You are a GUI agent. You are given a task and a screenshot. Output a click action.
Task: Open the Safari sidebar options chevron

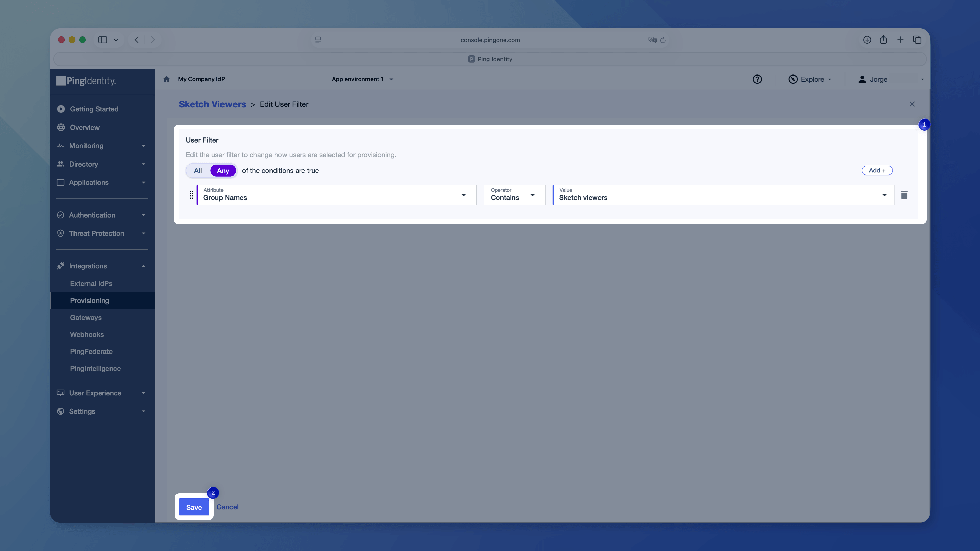tap(116, 40)
